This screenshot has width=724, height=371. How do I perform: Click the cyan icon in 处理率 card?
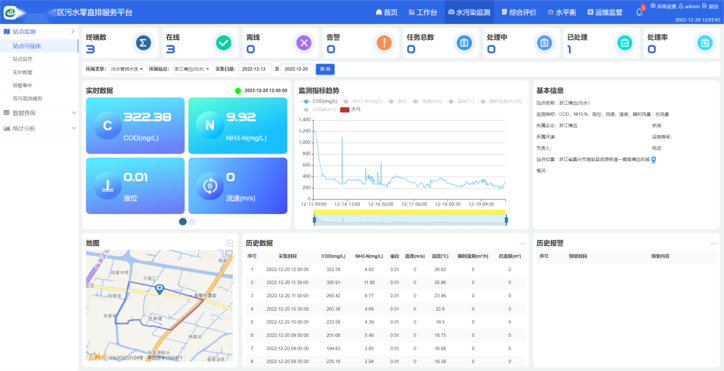pyautogui.click(x=705, y=43)
